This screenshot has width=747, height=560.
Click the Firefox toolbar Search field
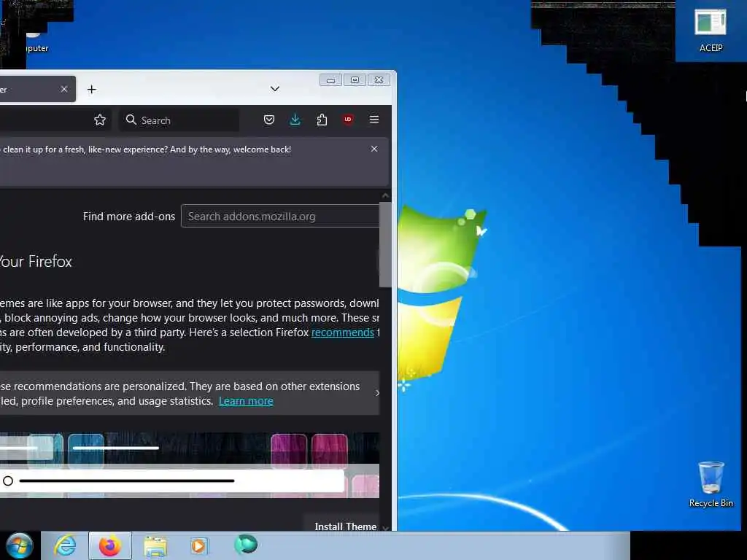click(x=179, y=120)
